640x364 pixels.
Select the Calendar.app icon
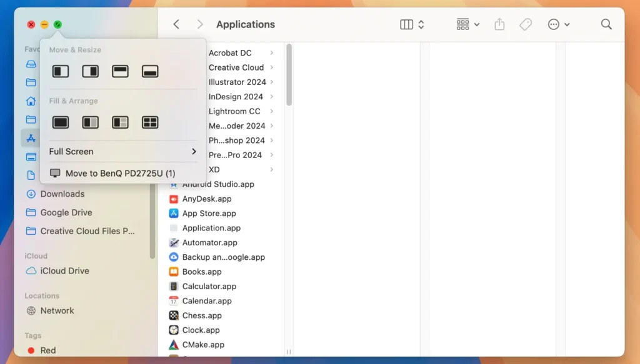point(174,301)
